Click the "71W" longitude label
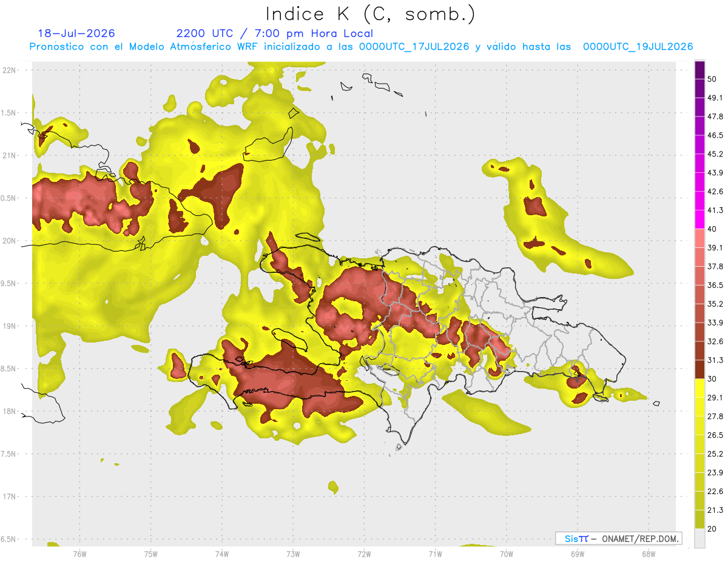Screen dimensions: 728x562 pyautogui.click(x=435, y=554)
